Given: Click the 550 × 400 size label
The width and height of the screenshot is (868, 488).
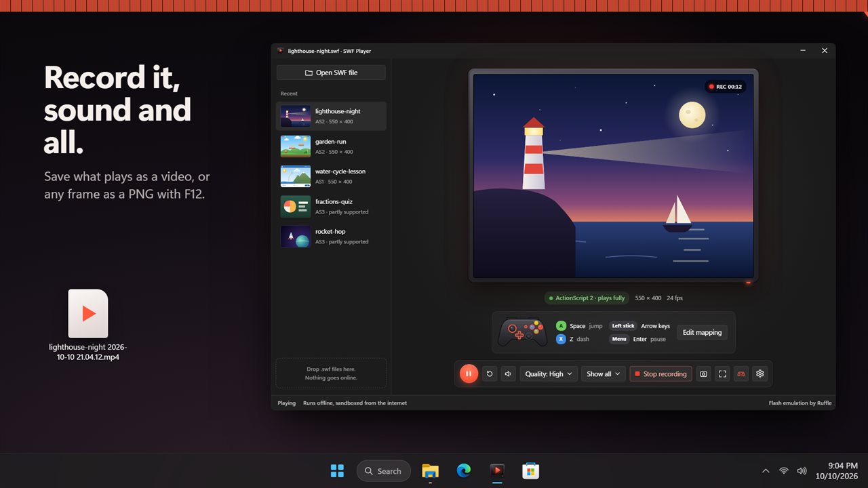Looking at the screenshot, I should coord(648,298).
